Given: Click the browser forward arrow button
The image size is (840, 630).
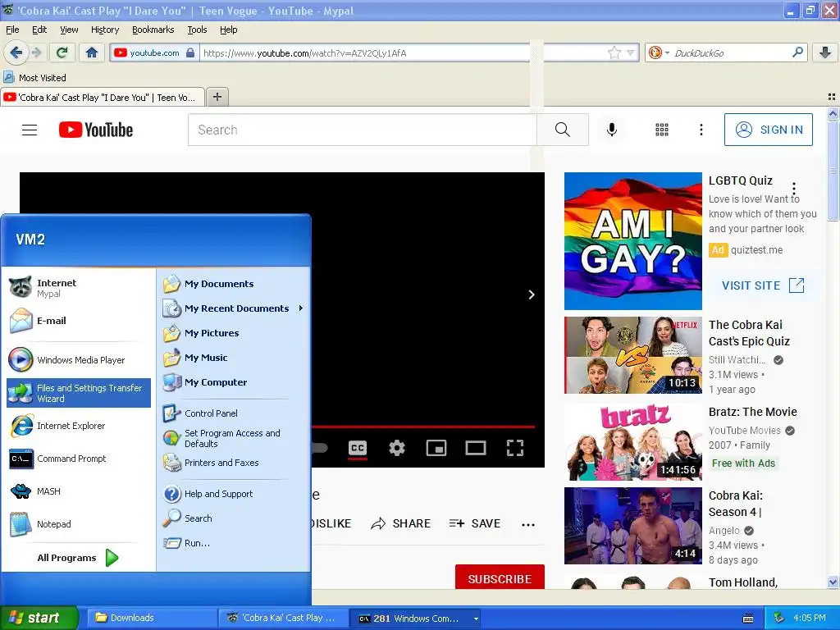Looking at the screenshot, I should click(x=36, y=52).
